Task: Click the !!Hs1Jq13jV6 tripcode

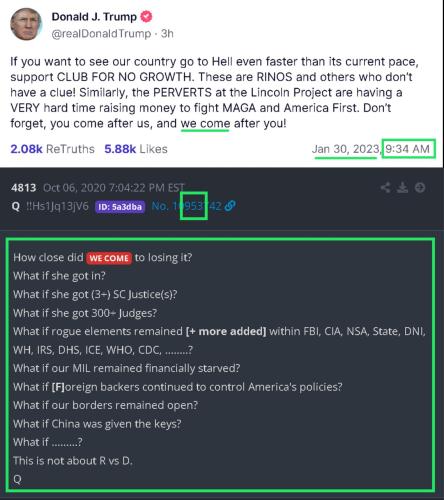Action: [x=57, y=206]
